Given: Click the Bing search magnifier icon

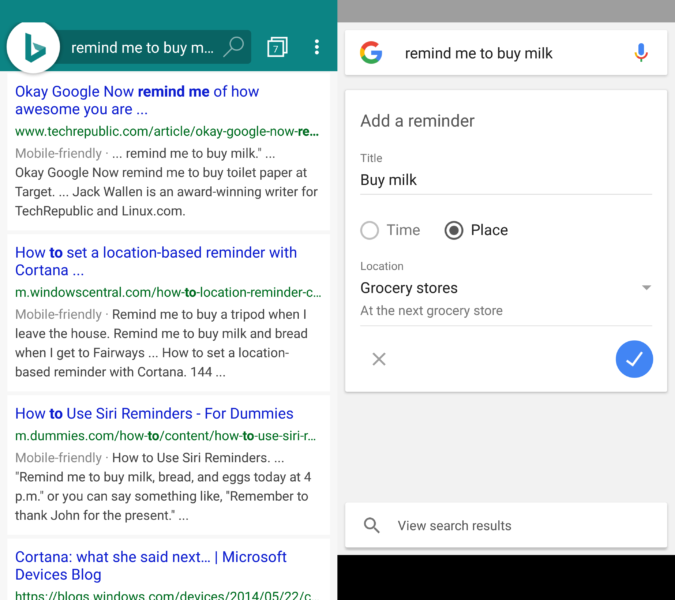Looking at the screenshot, I should [x=234, y=47].
